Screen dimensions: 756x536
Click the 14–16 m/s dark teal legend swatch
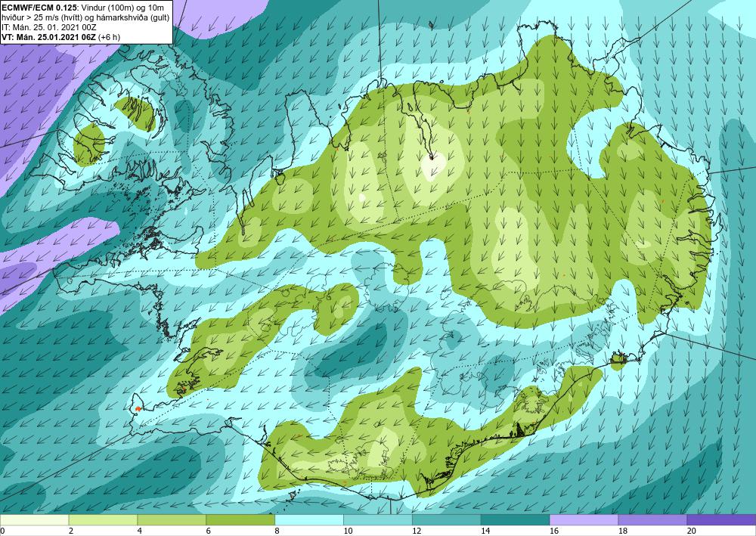pyautogui.click(x=515, y=520)
